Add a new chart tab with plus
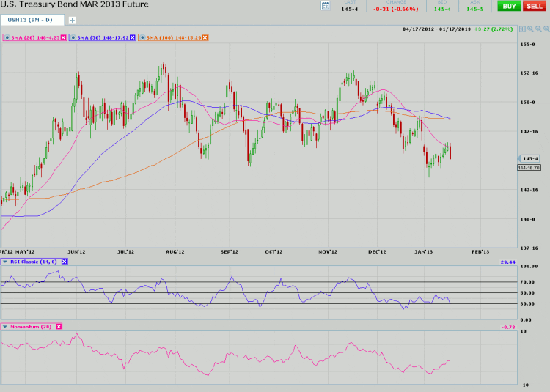 click(x=72, y=20)
